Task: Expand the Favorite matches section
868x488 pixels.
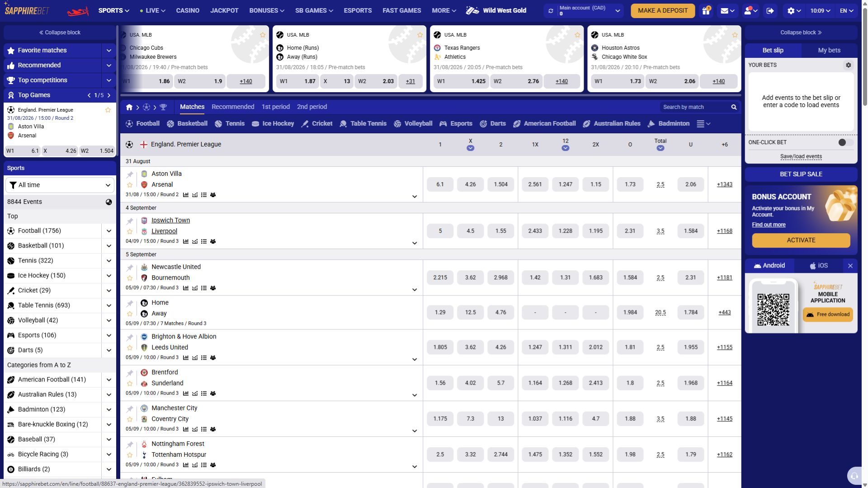Action: [109, 51]
